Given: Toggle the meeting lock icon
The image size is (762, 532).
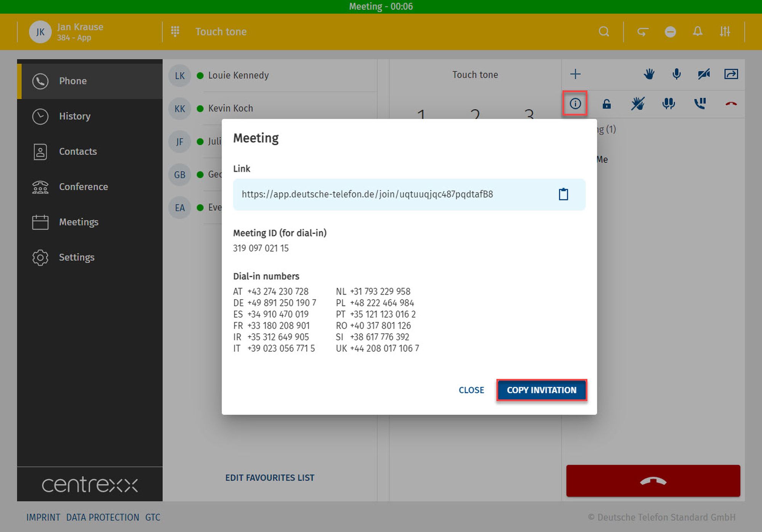Looking at the screenshot, I should (x=607, y=104).
